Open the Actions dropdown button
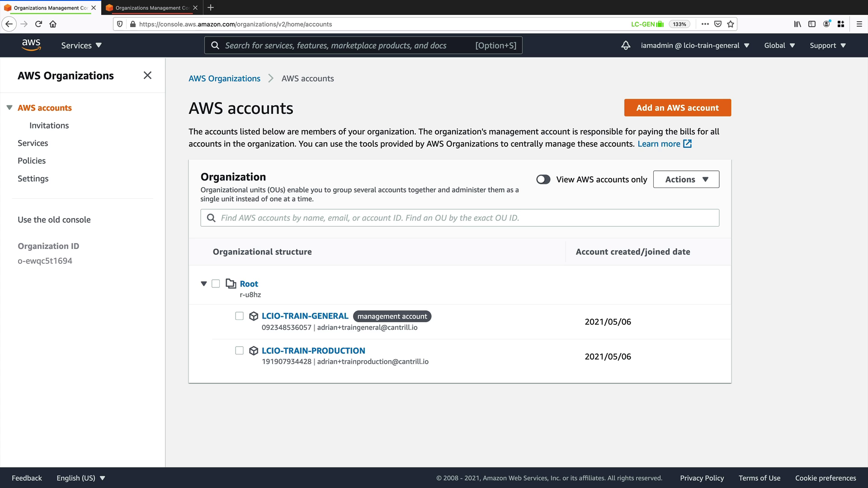868x488 pixels. [686, 179]
